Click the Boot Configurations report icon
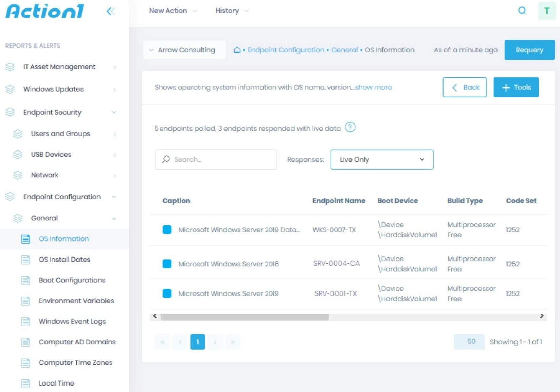This screenshot has height=392, width=560. (25, 281)
